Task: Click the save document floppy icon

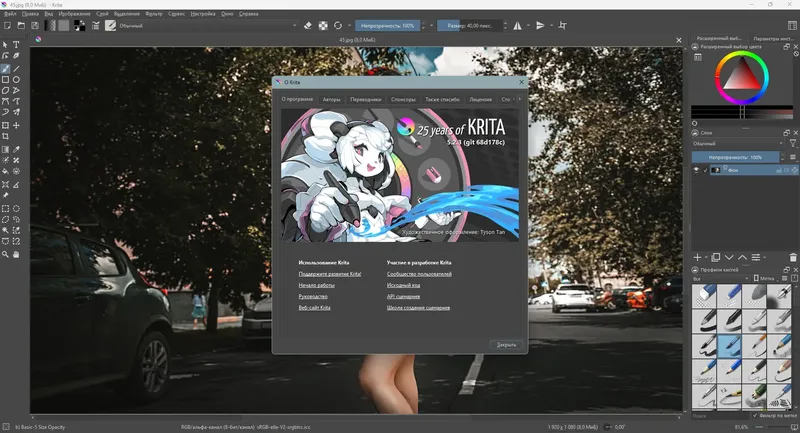Action: pos(35,26)
